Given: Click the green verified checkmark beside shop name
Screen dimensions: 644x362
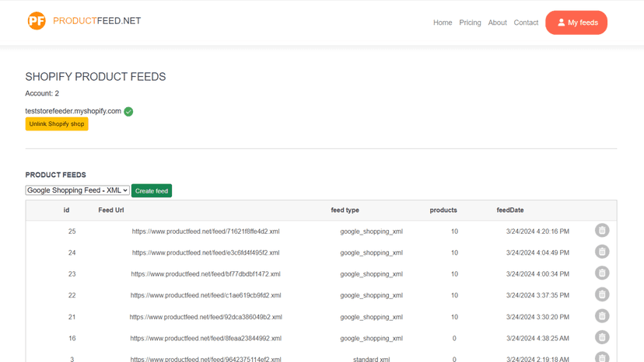Looking at the screenshot, I should (x=128, y=112).
